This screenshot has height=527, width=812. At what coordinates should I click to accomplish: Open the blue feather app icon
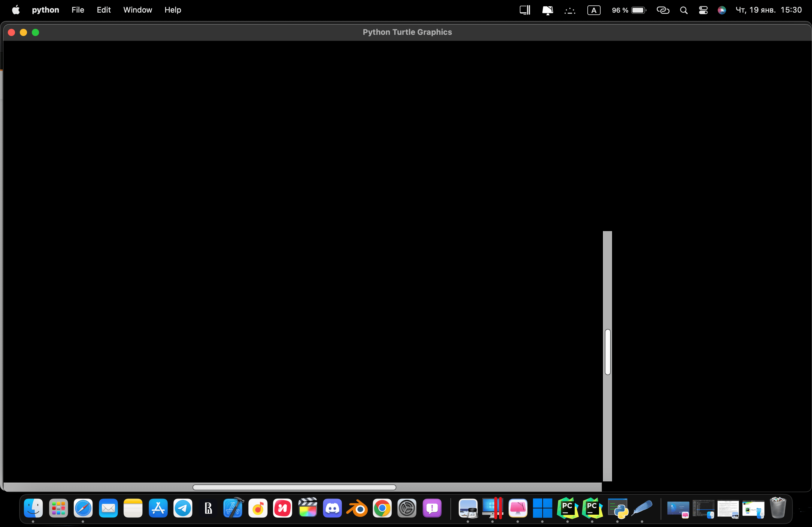(x=642, y=508)
